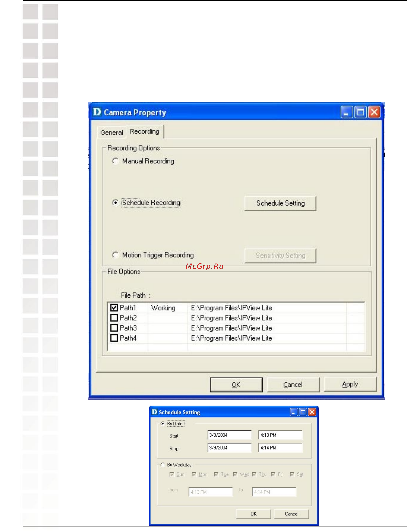Toggle the Tue weekday checkbox

pyautogui.click(x=216, y=474)
